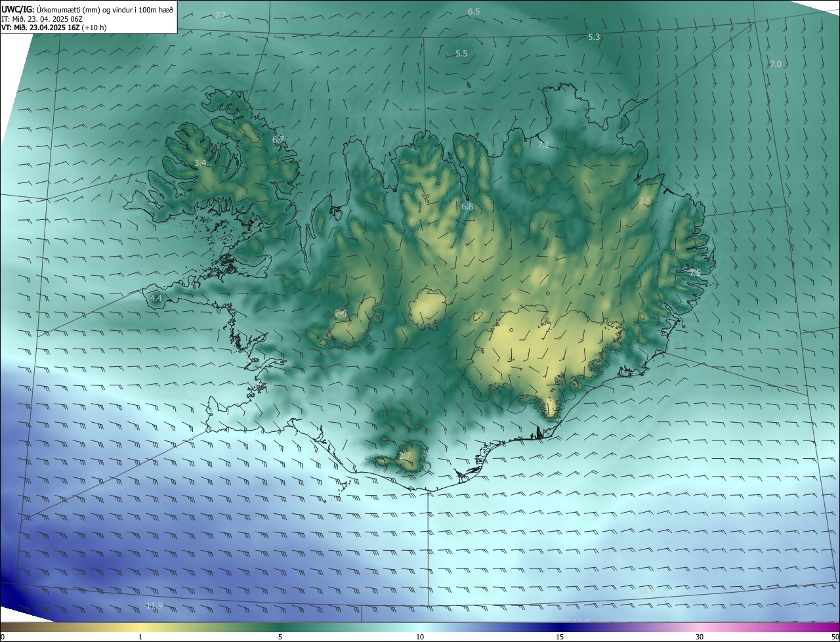Click the 5.5 value label on map
Viewport: 840px width, 642px height.
click(461, 54)
